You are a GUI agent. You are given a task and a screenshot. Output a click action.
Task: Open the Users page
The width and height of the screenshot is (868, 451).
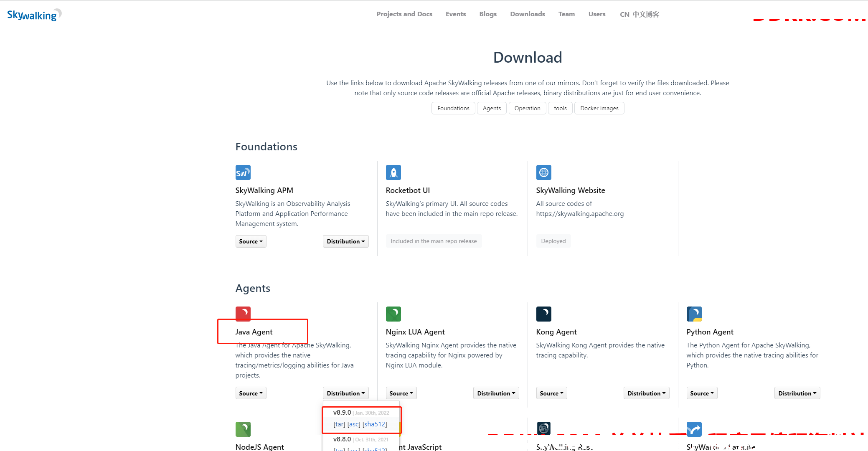(x=597, y=14)
